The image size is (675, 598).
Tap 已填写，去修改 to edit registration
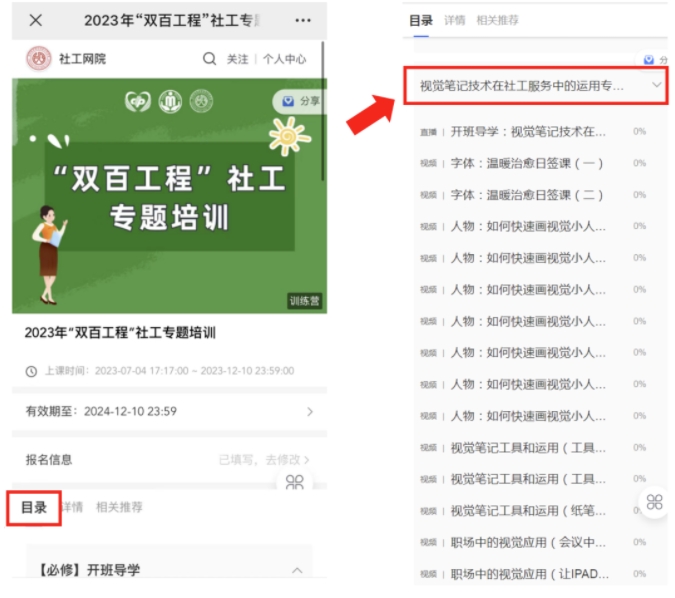(264, 459)
